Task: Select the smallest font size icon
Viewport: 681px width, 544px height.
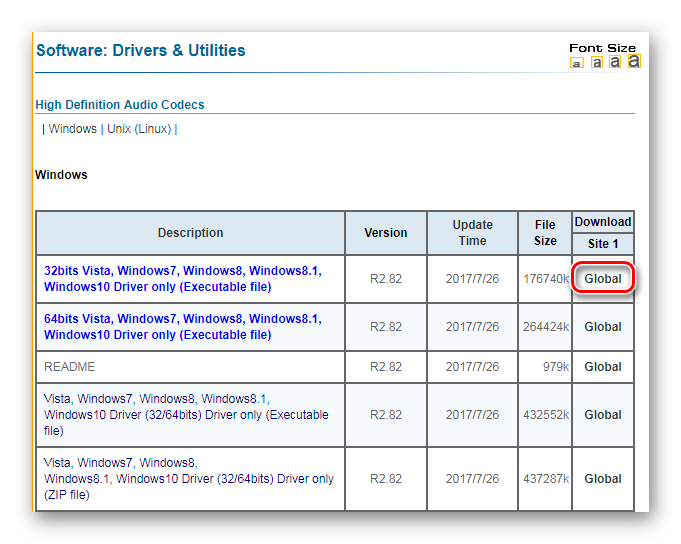Action: [576, 63]
